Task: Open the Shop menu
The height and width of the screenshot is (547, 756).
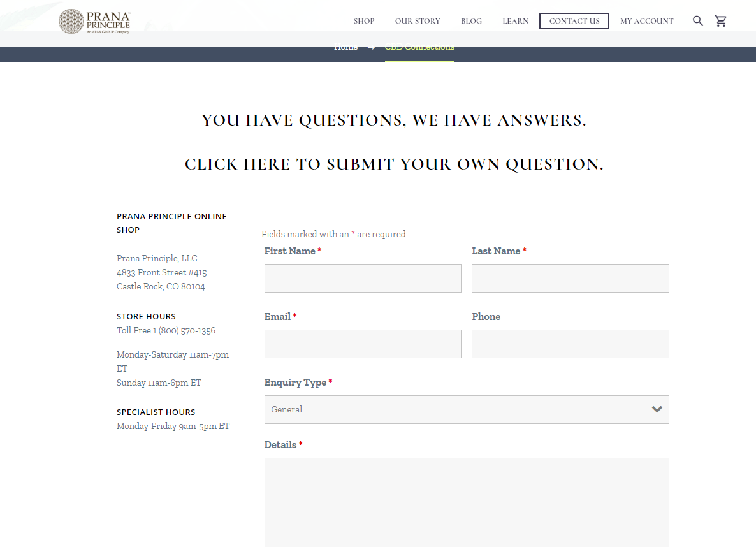Action: pos(364,21)
